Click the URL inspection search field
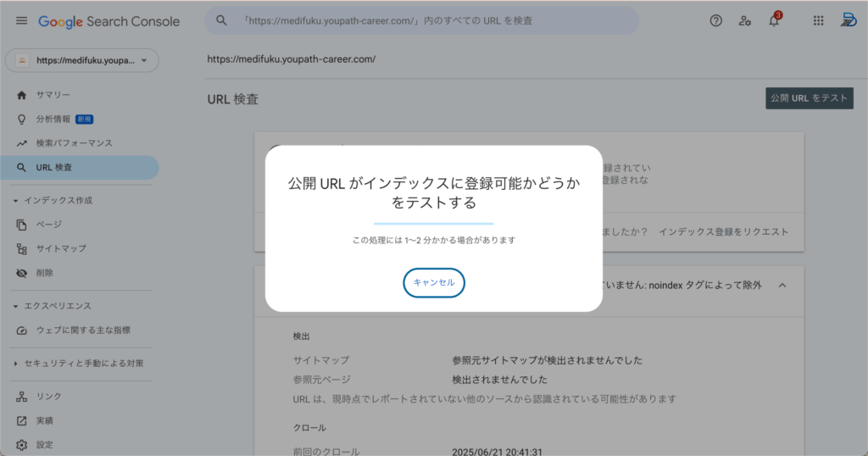The height and width of the screenshot is (456, 868). click(x=422, y=20)
